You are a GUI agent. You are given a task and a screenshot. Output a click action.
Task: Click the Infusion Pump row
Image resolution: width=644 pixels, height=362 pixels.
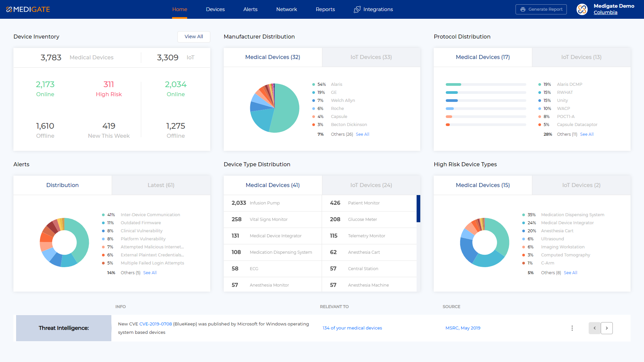tap(273, 203)
